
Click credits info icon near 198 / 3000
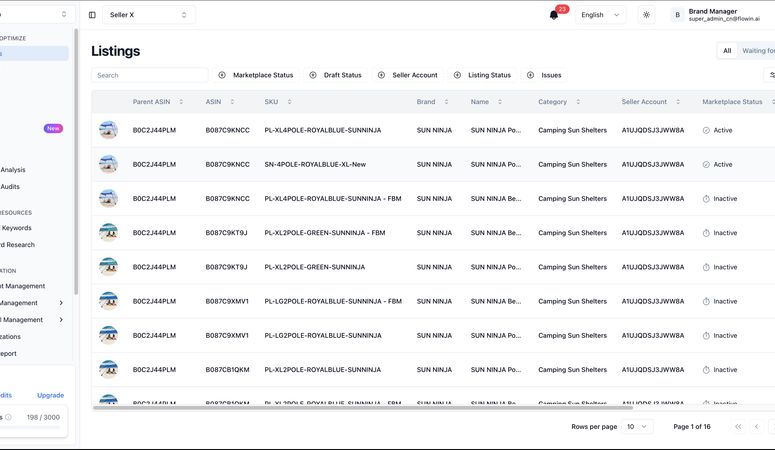pos(8,417)
